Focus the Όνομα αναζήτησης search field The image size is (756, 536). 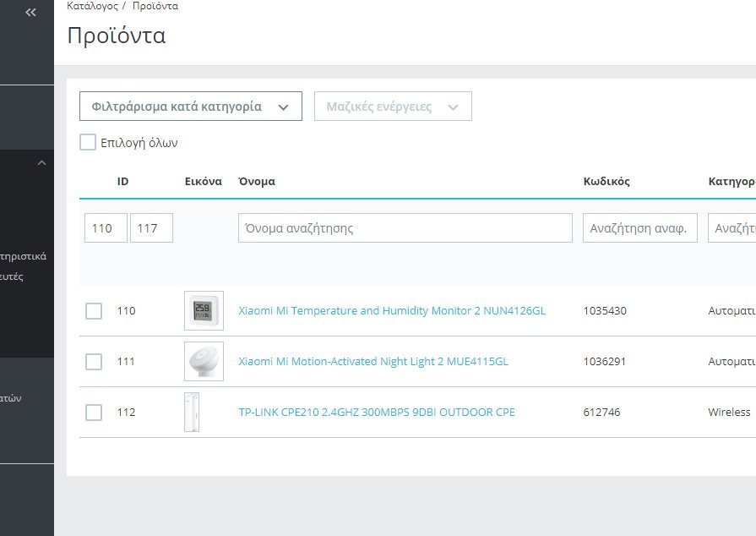click(x=405, y=227)
